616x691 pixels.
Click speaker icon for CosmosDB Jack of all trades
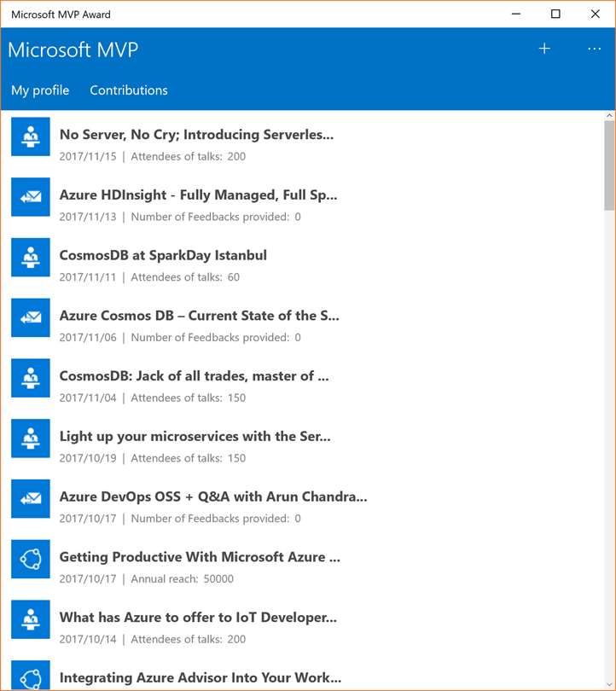pos(31,378)
